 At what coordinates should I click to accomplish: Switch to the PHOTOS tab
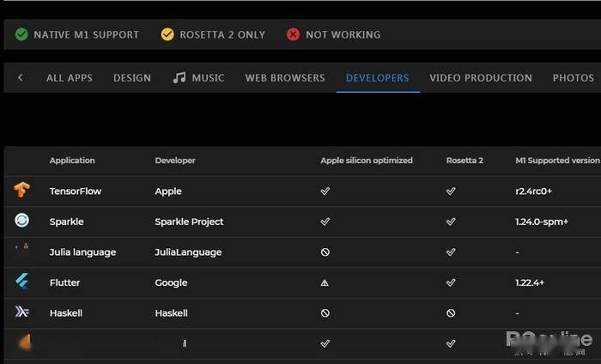click(574, 78)
